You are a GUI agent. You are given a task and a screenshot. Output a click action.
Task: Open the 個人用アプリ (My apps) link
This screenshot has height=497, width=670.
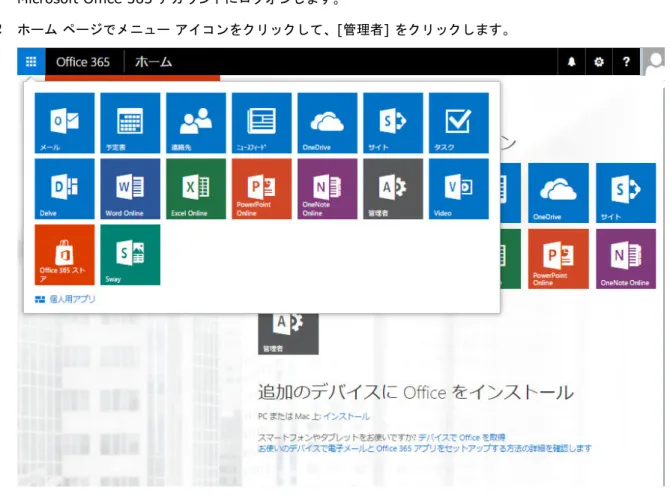tap(65, 299)
